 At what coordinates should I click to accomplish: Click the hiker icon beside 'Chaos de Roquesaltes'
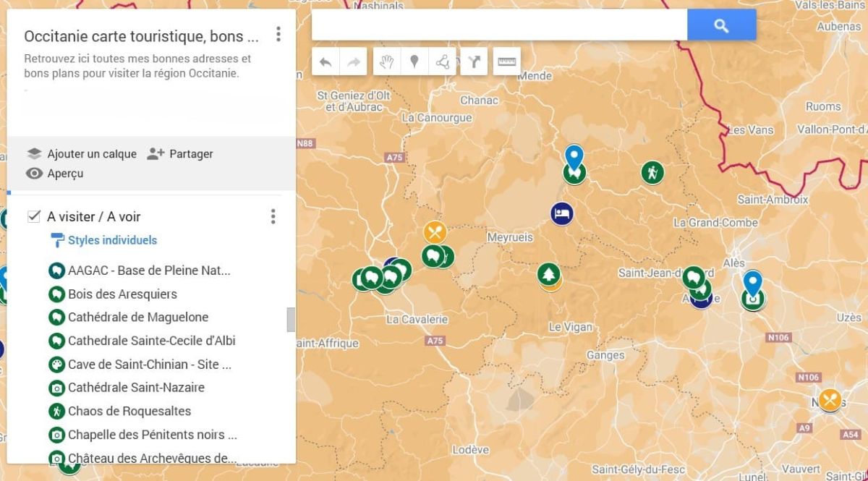[56, 412]
